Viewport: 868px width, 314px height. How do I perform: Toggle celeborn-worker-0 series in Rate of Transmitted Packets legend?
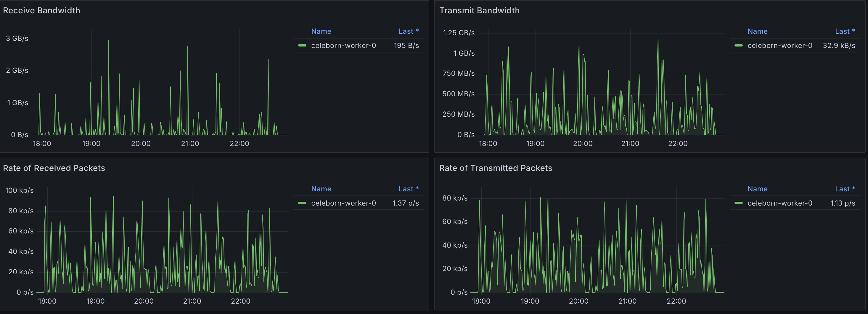(x=779, y=203)
